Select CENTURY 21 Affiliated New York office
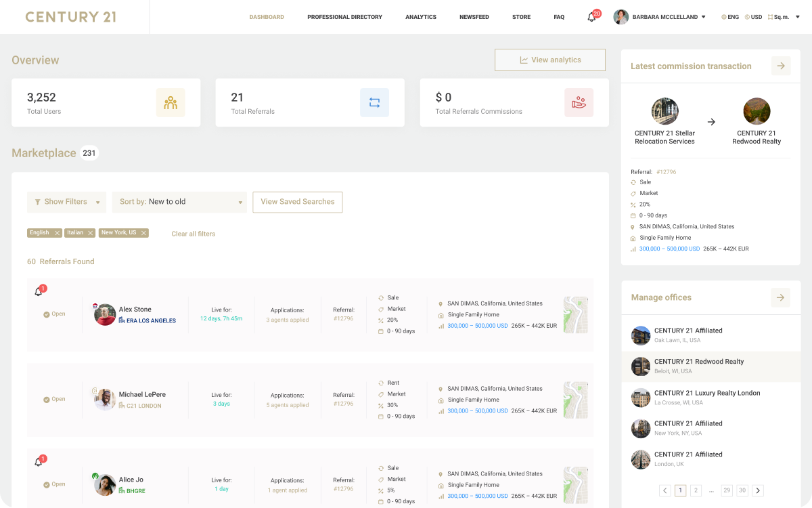The image size is (812, 508). point(711,428)
